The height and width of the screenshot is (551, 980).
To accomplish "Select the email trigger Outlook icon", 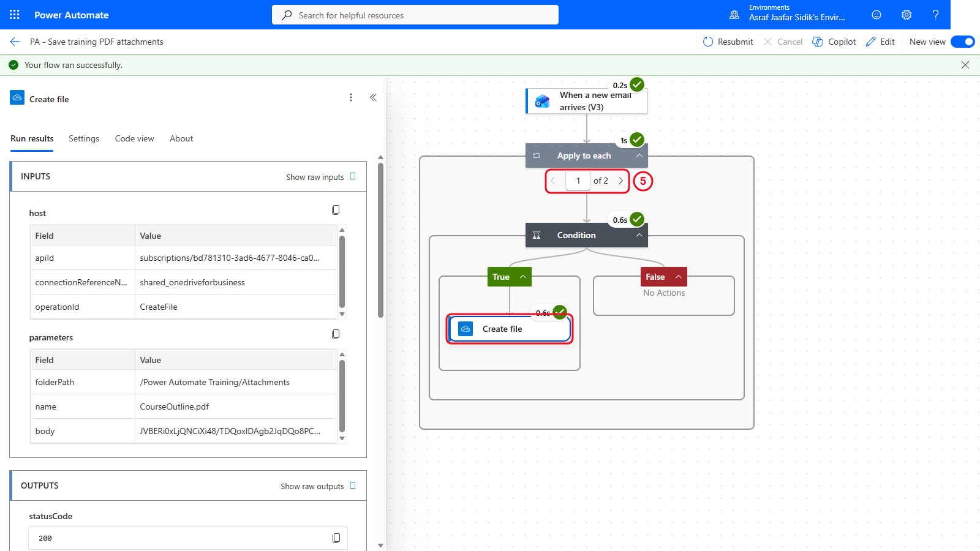I will point(542,101).
